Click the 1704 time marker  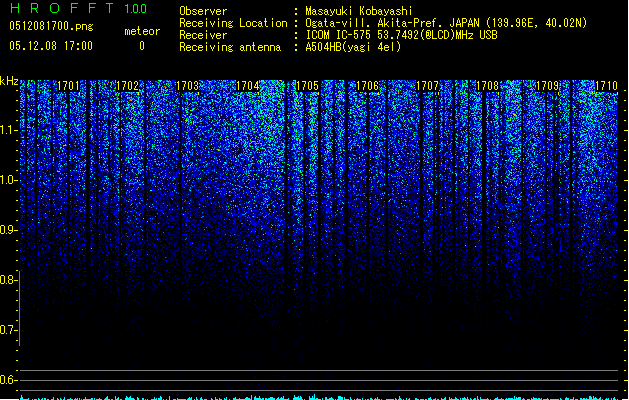tap(248, 86)
